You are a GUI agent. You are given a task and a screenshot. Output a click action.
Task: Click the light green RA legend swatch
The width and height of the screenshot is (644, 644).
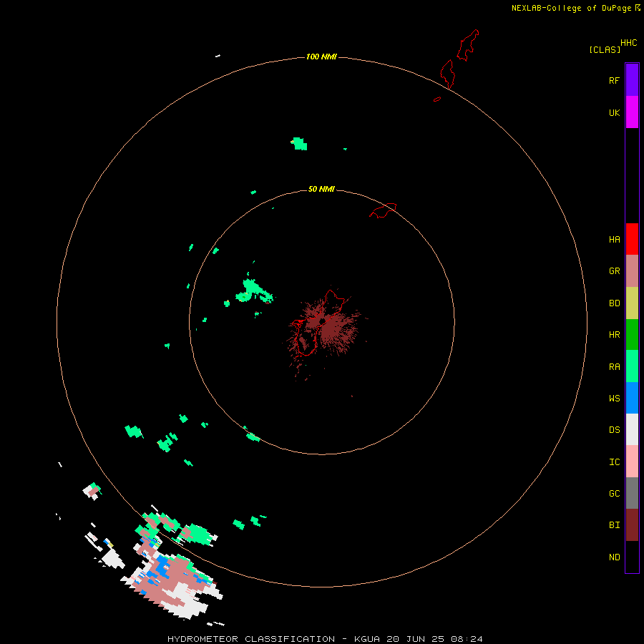[x=632, y=366]
